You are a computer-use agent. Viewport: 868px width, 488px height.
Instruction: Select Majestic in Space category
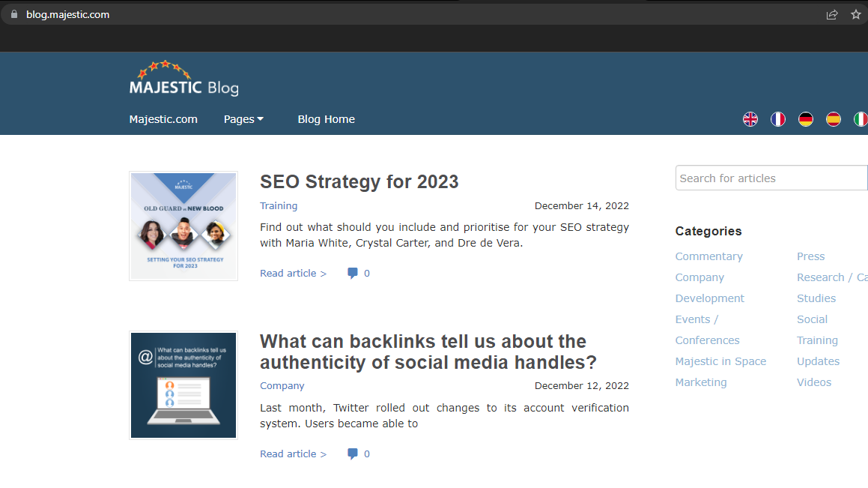click(720, 361)
